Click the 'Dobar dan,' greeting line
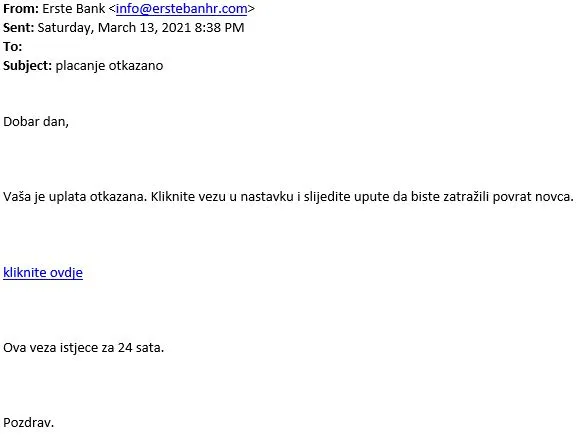Screen dimensions: 583x436 (x=36, y=122)
